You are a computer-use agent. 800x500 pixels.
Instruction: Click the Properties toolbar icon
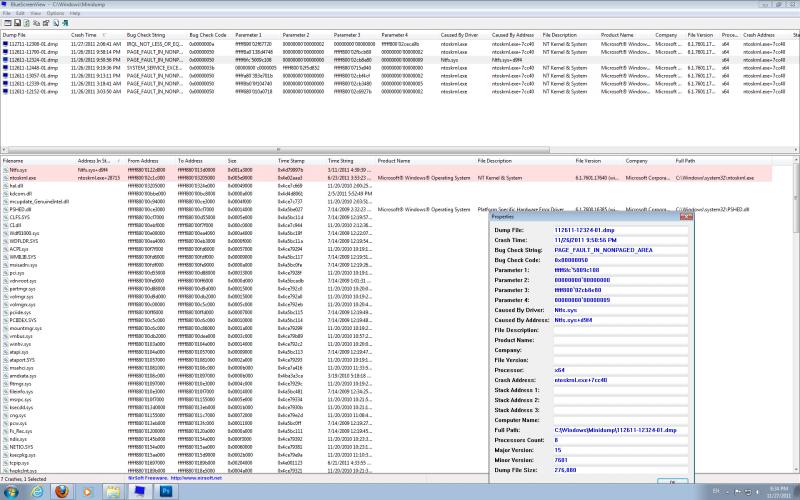(46, 23)
